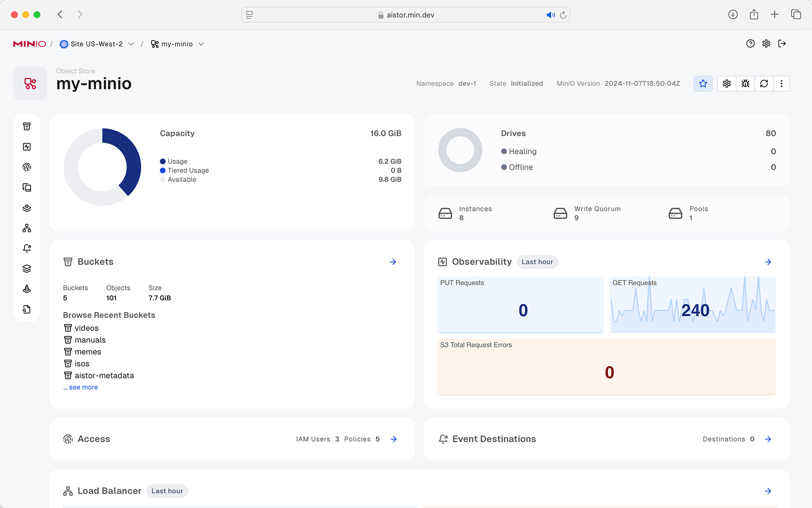Click the Buckets heading icon
This screenshot has height=508, width=812.
point(68,262)
